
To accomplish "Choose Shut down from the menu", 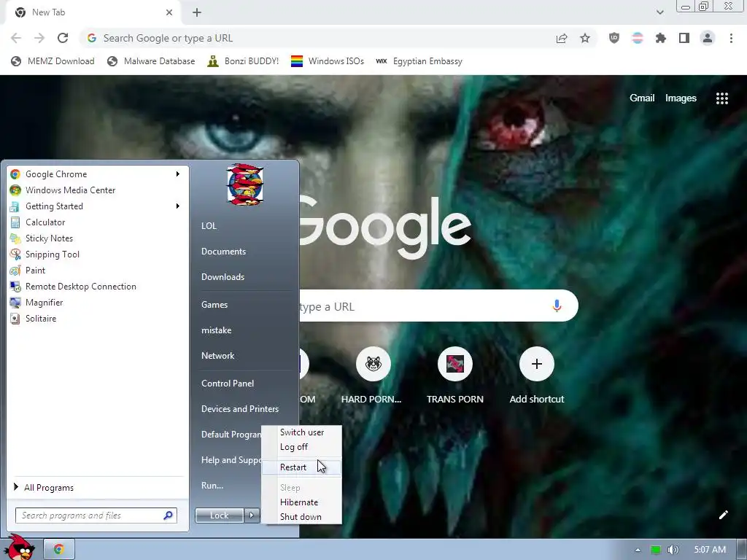I will point(301,517).
